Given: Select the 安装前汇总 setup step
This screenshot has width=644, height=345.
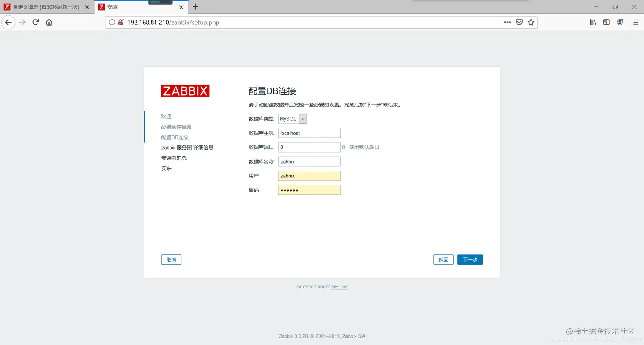Looking at the screenshot, I should (x=174, y=158).
